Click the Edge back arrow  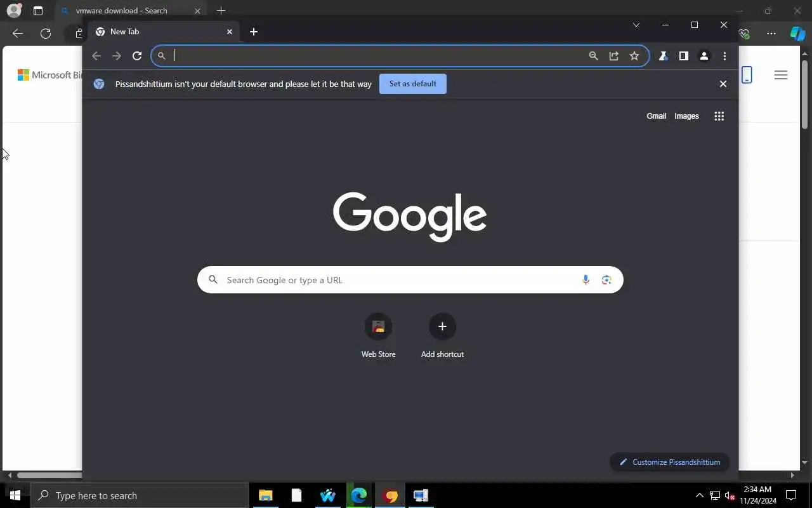point(18,34)
